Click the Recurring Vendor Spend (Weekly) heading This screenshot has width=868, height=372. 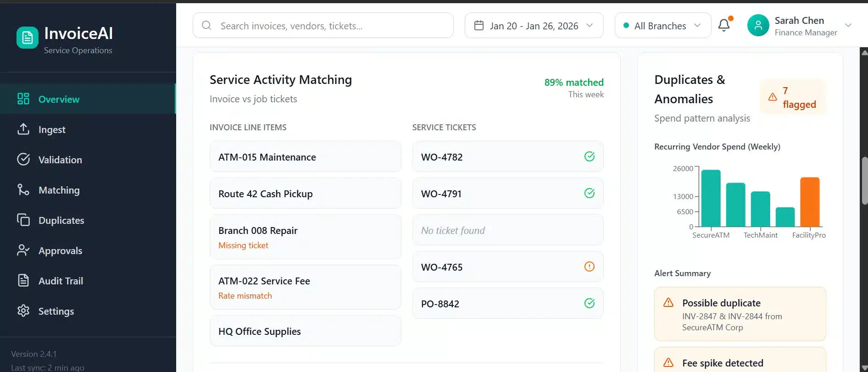pos(717,146)
